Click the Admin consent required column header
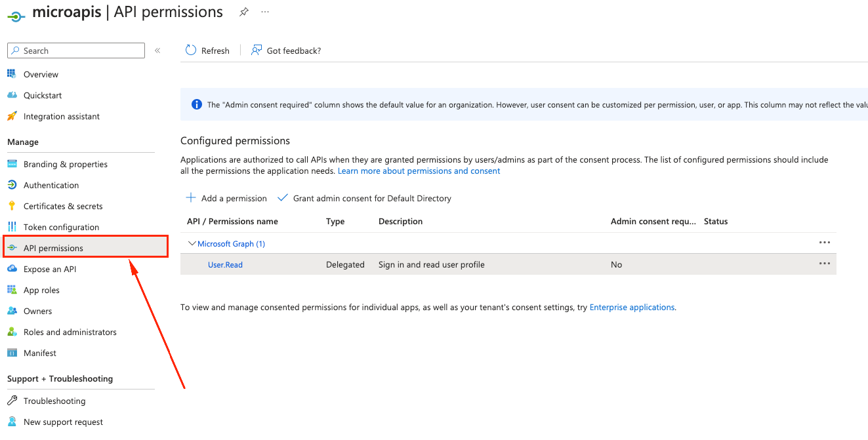The height and width of the screenshot is (440, 868). (653, 221)
